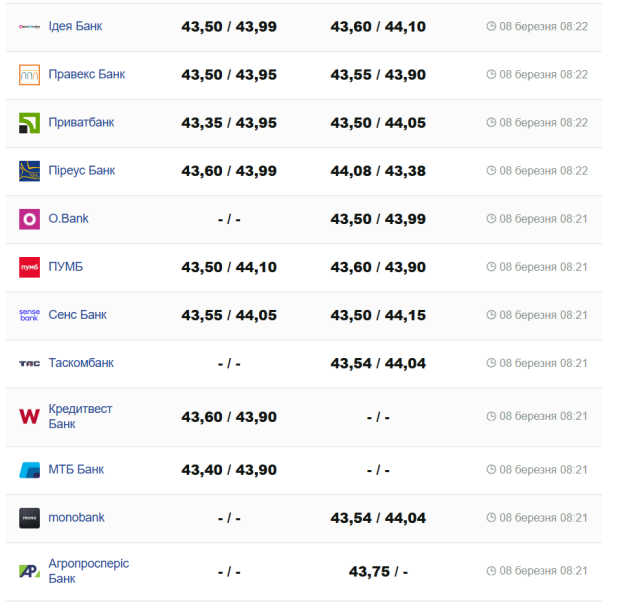Click the Sense Bank logo icon
The image size is (620, 602).
click(29, 315)
